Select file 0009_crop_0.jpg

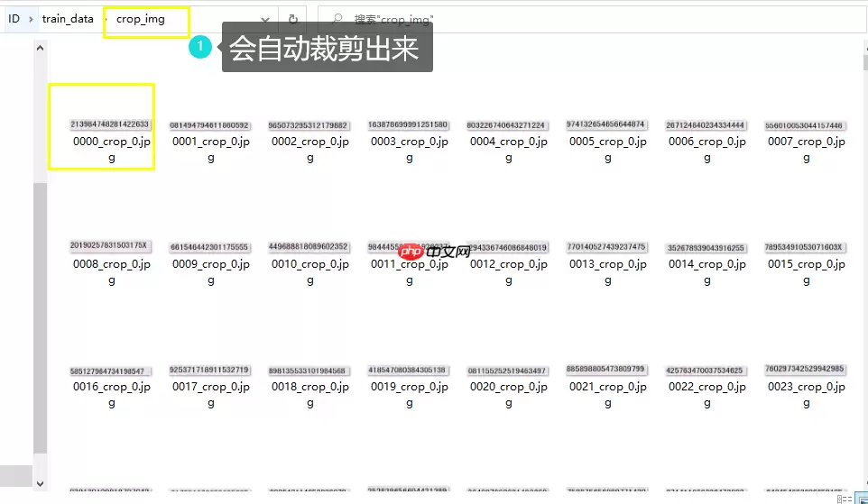pyautogui.click(x=211, y=263)
